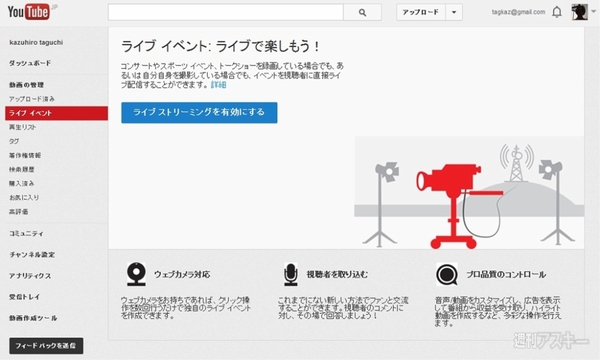Open the notifications bell

[557, 12]
